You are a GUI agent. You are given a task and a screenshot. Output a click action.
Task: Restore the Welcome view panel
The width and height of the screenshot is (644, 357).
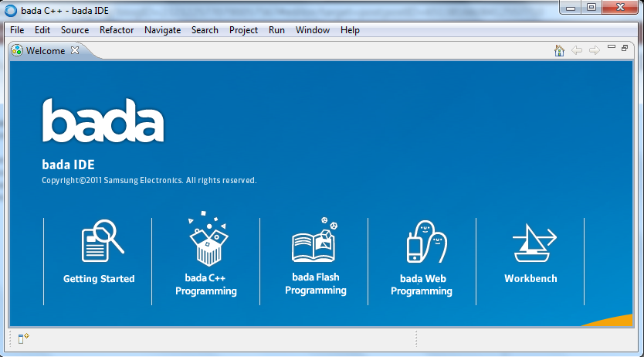[x=625, y=48]
